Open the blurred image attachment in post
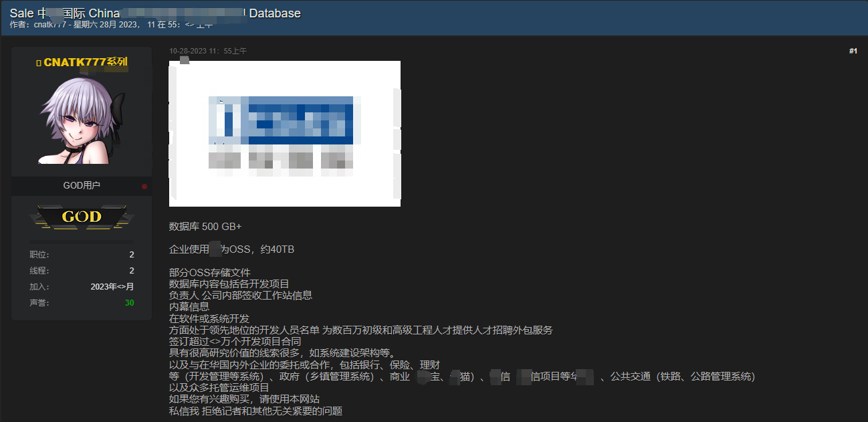 coord(285,134)
